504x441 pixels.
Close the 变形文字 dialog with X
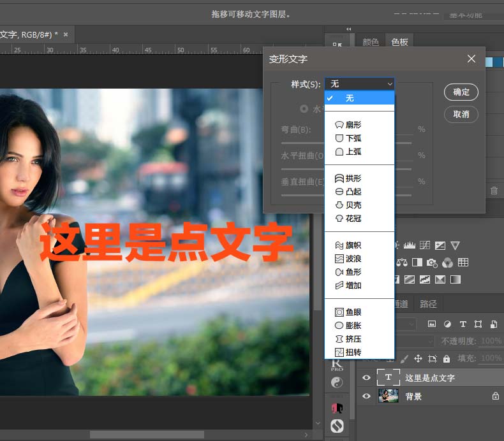[x=471, y=59]
